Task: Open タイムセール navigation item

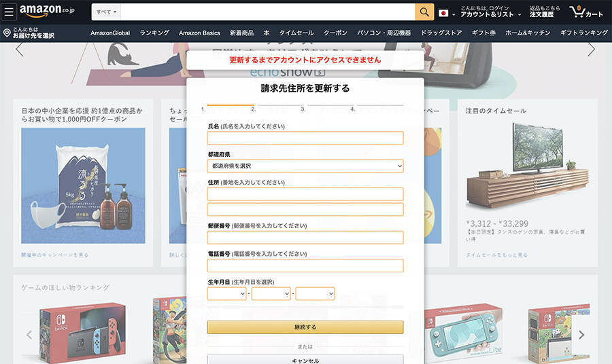Action: pyautogui.click(x=296, y=33)
